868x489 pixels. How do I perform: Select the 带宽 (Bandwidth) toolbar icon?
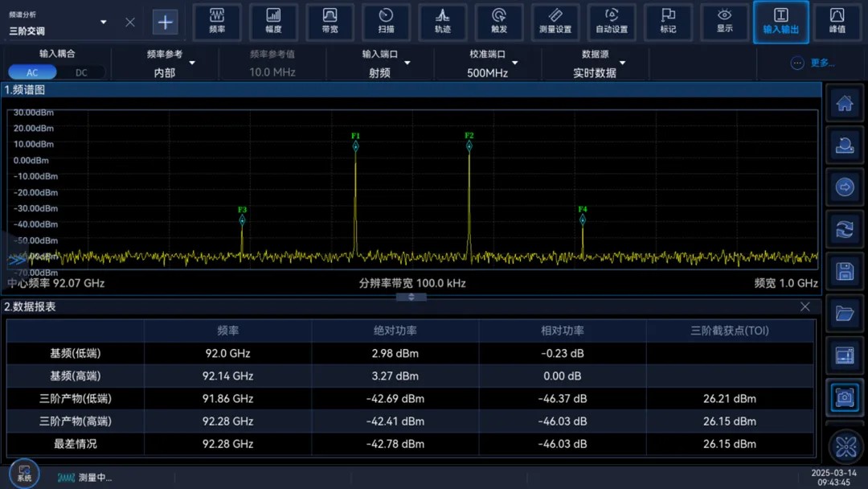(x=330, y=22)
